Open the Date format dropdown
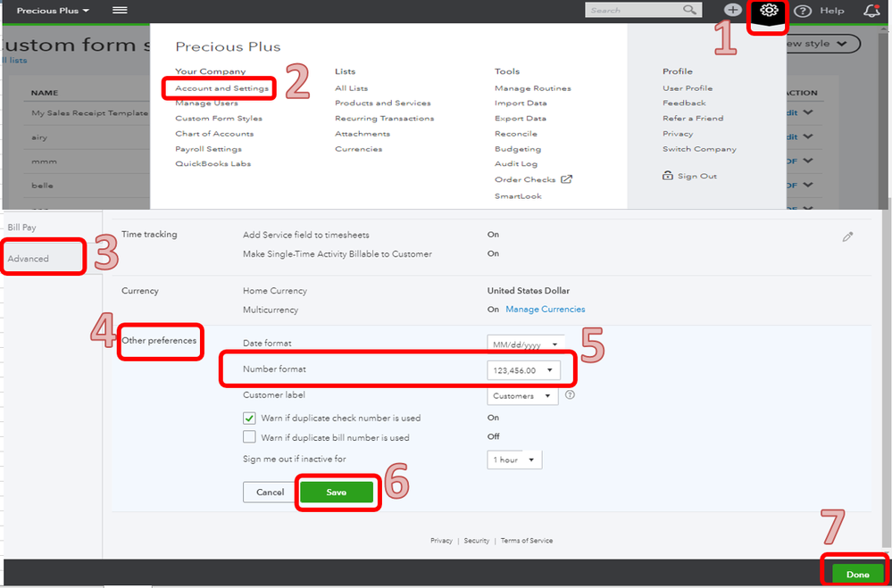The width and height of the screenshot is (892, 588). pyautogui.click(x=525, y=344)
